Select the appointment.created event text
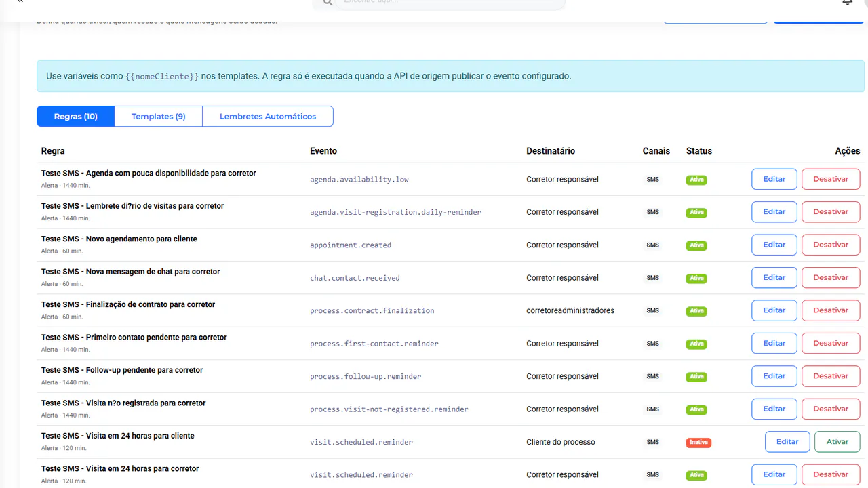 click(351, 245)
